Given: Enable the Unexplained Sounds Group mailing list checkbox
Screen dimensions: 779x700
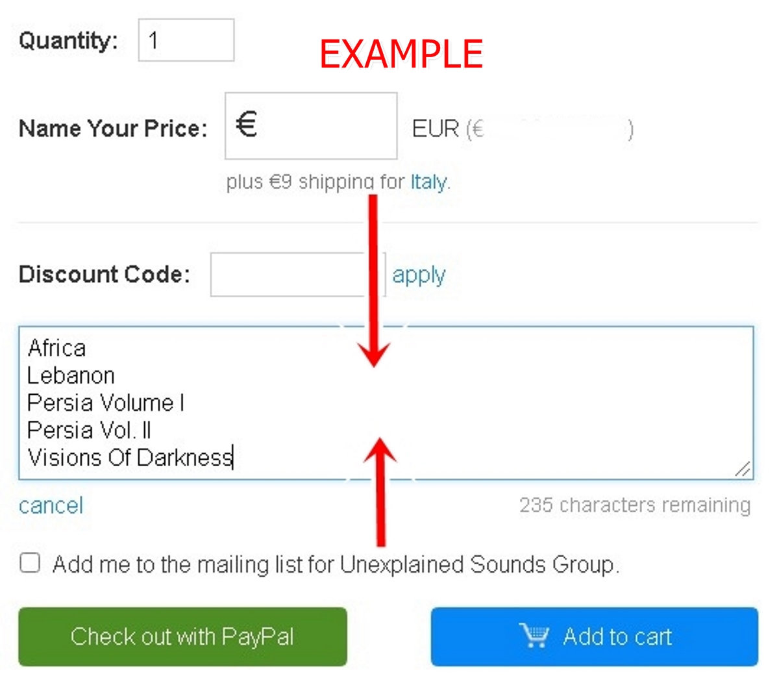Looking at the screenshot, I should 30,563.
